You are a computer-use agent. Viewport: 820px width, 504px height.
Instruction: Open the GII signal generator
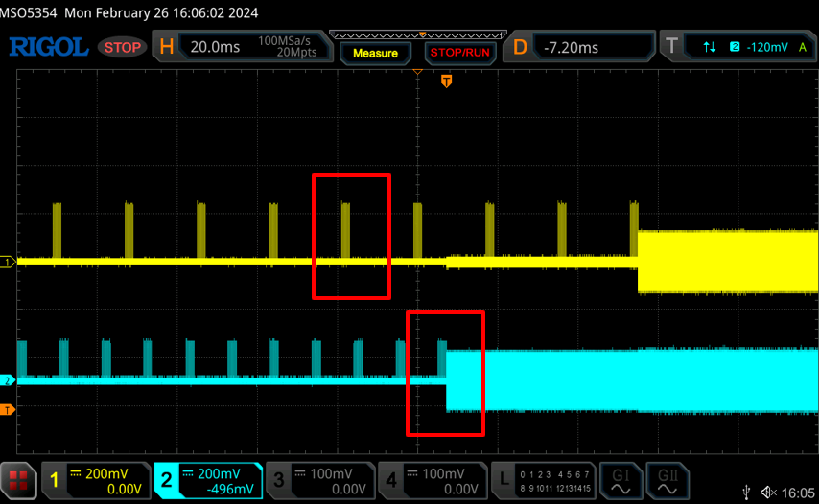pos(668,480)
